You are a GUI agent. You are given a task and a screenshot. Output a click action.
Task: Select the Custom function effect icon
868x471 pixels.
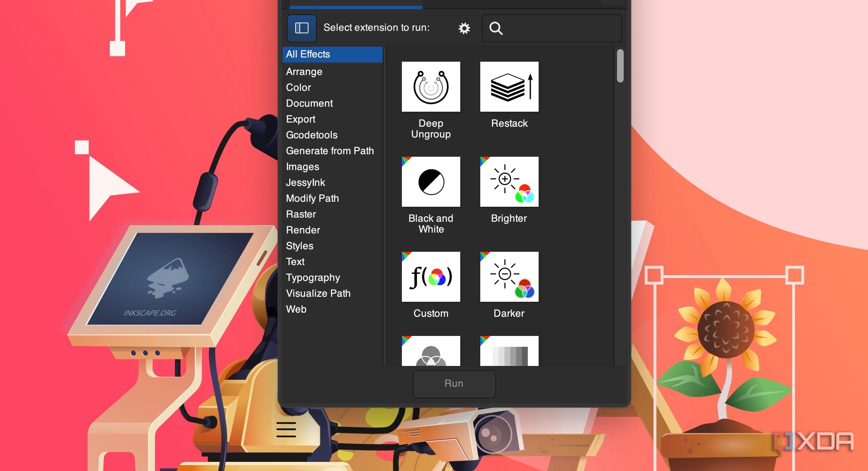431,276
